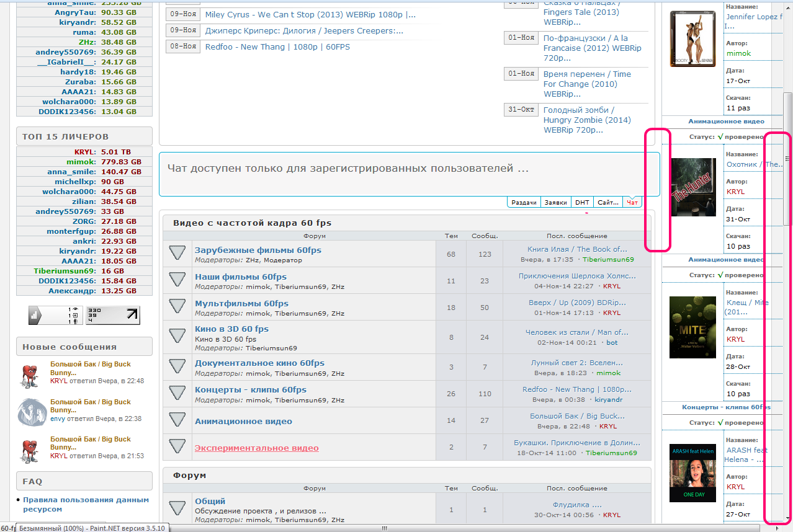
Task: Click the bar chart statistics counter icon
Action: (56, 315)
